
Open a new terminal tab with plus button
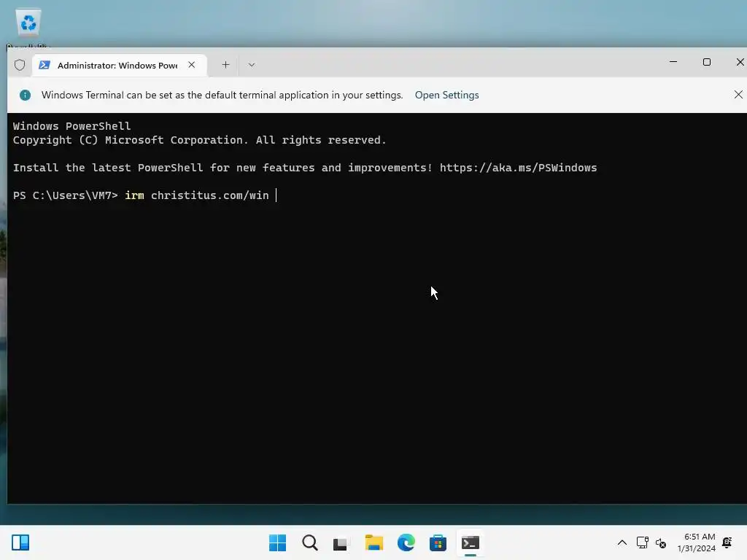pos(226,65)
